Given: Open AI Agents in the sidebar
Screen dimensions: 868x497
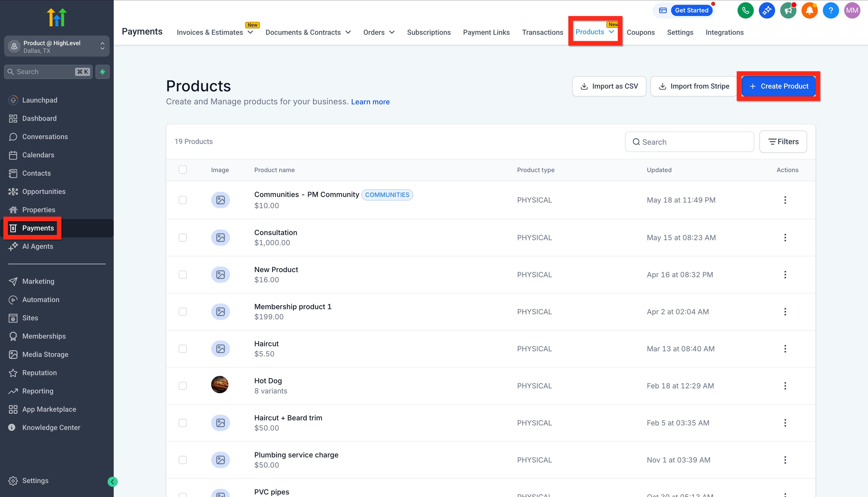Looking at the screenshot, I should [x=38, y=246].
